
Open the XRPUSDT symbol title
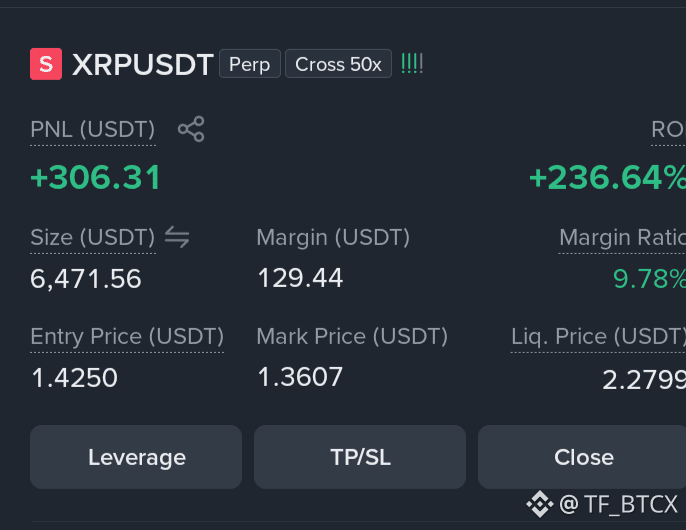pos(143,65)
